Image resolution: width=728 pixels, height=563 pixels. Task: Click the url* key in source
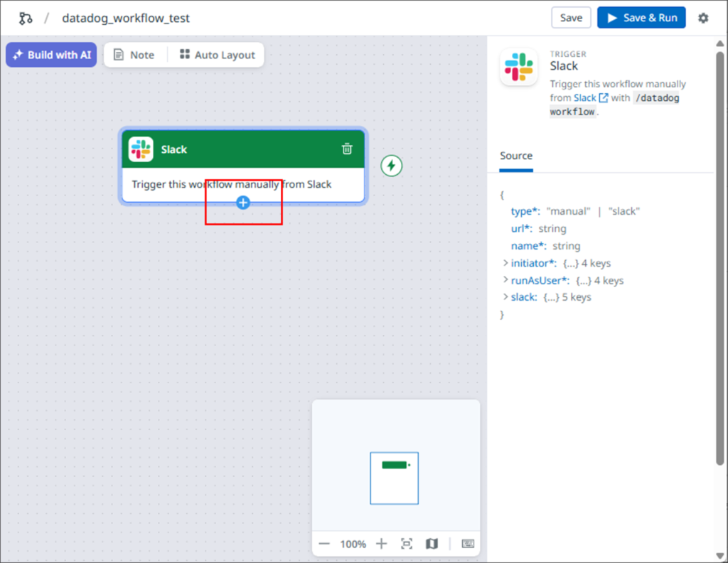click(521, 228)
